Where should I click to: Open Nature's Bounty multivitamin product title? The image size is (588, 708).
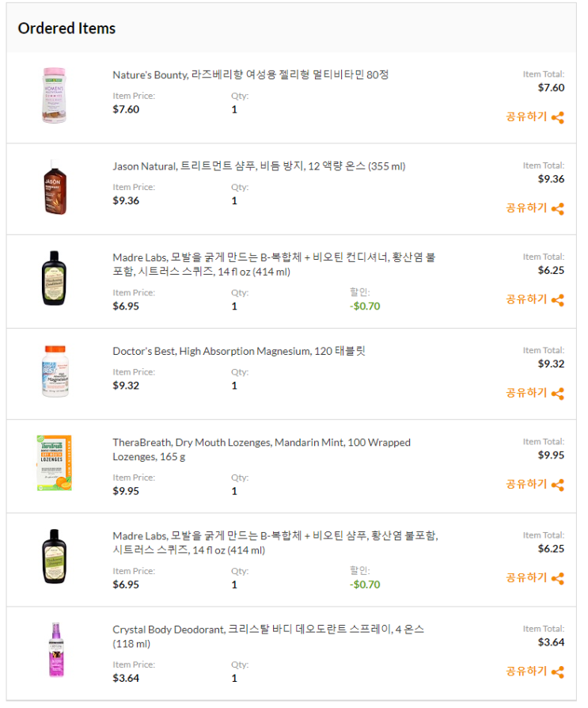coord(250,74)
